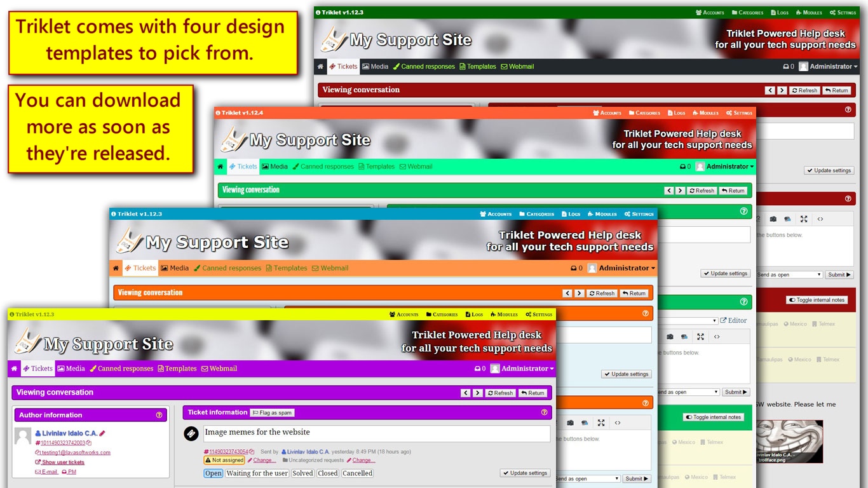
Task: Open the trollface.png image thumbnail
Action: [789, 441]
